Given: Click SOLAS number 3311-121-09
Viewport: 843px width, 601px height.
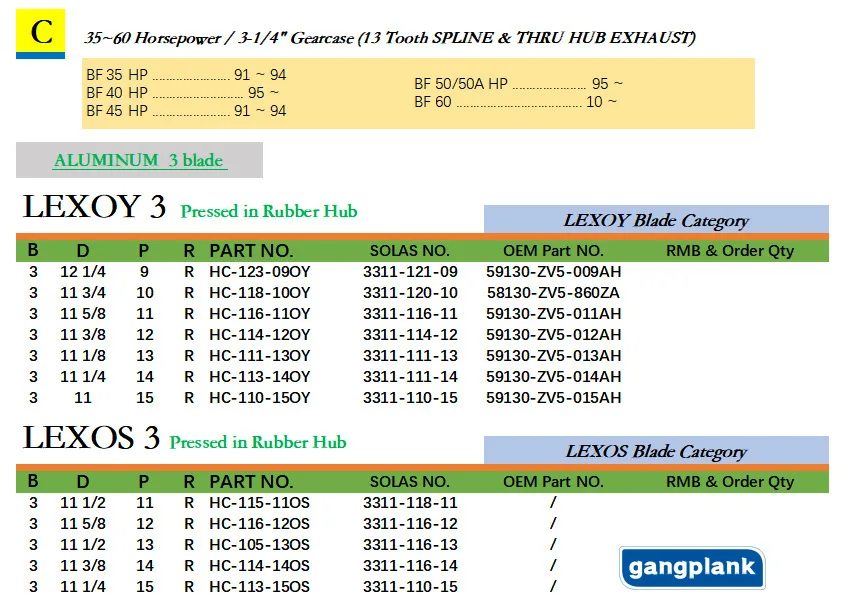Looking at the screenshot, I should click(x=410, y=272).
